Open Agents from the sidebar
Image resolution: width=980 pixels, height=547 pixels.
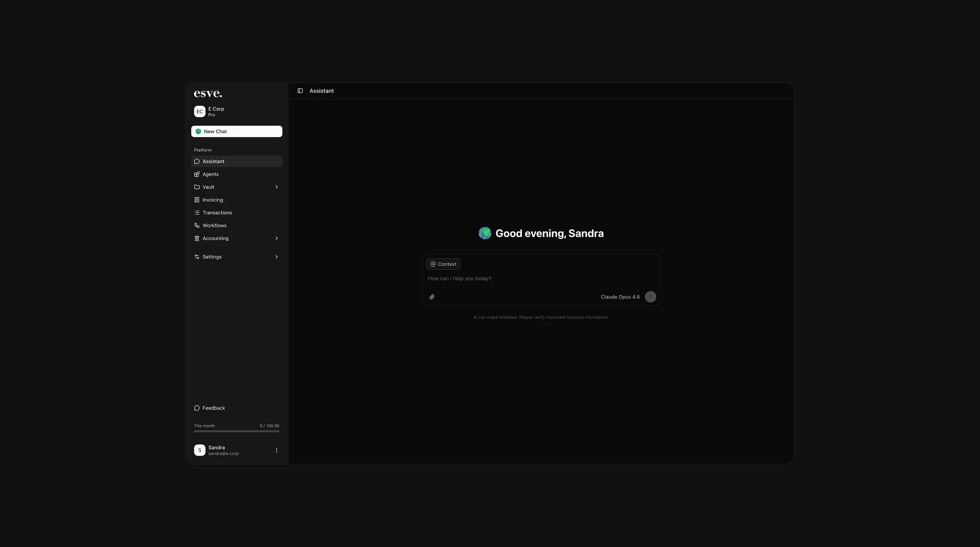tap(210, 174)
